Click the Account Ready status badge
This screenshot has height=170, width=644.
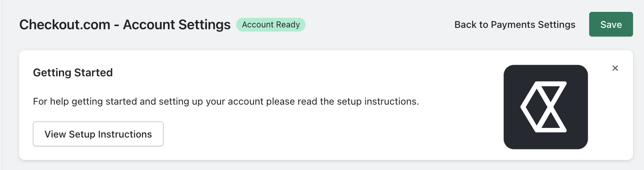coord(271,25)
